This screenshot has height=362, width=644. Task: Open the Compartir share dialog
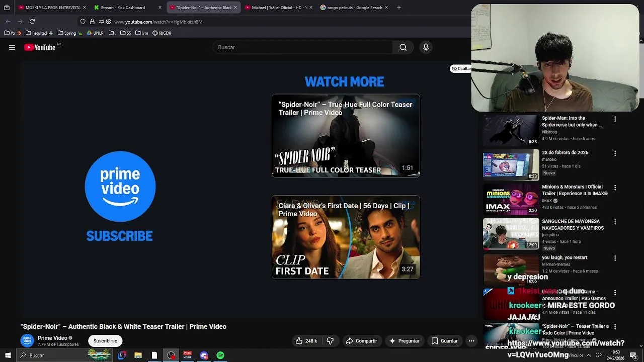click(361, 341)
